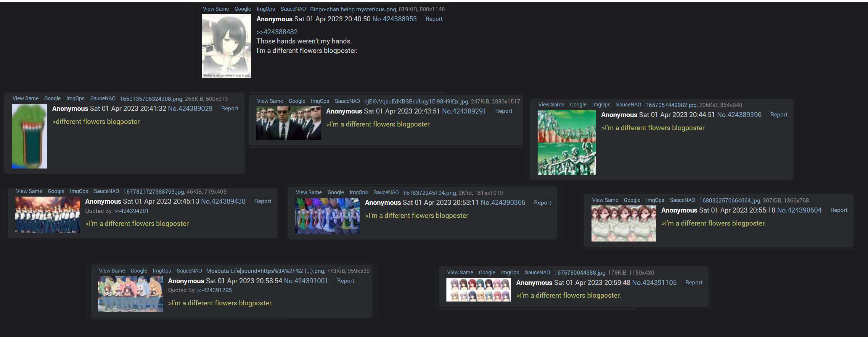
Task: Open file 1680322570664064.jpg
Action: (729, 200)
